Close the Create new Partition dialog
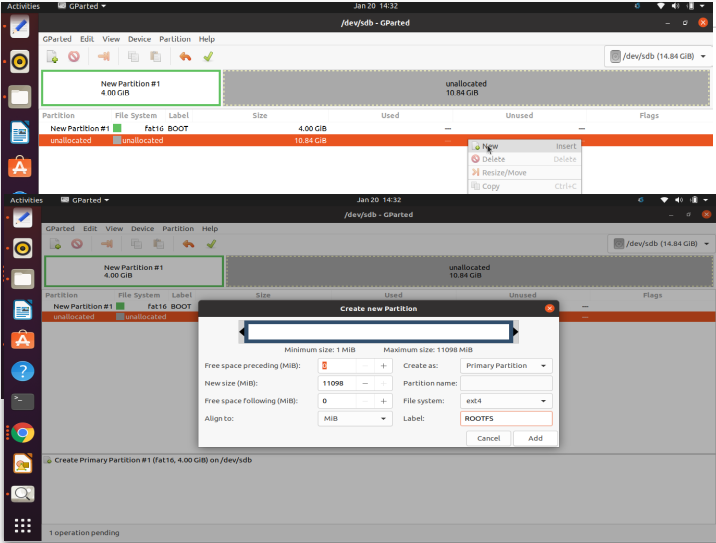The image size is (716, 543). pos(550,308)
